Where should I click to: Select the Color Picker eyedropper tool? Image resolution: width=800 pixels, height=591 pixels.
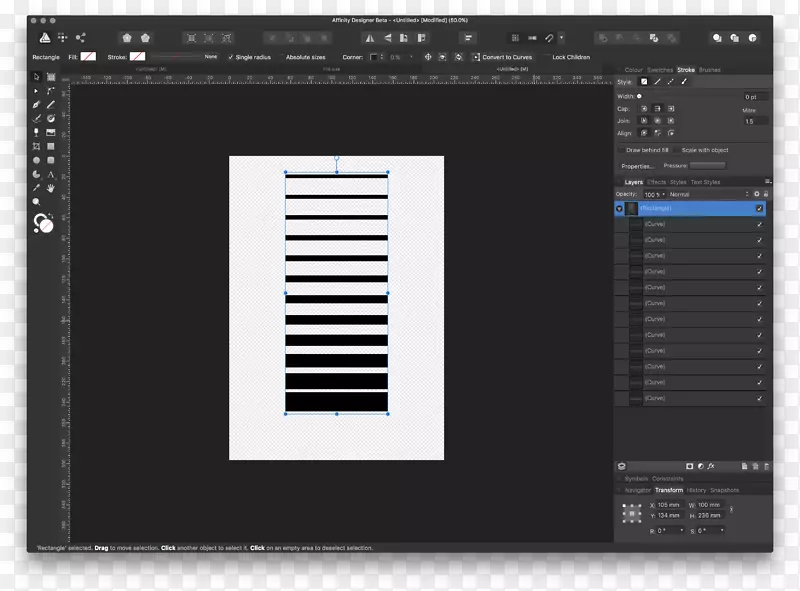[36, 187]
